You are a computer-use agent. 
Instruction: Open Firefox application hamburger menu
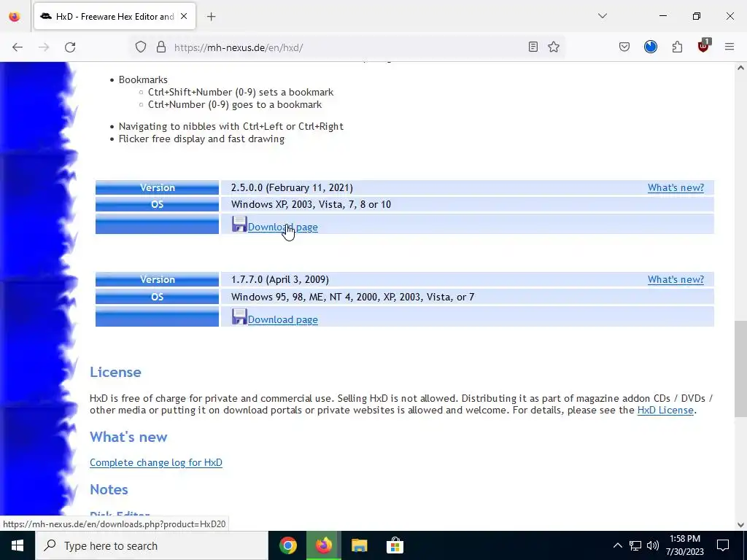tap(729, 47)
